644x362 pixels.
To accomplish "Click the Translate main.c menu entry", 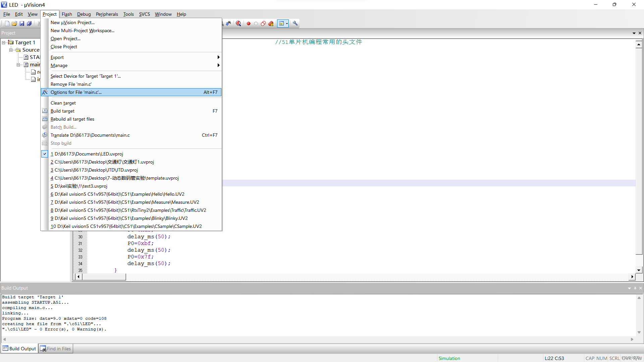I will [x=90, y=135].
